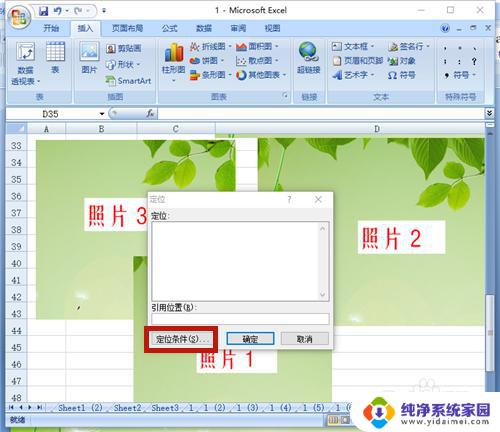The image size is (500, 432).
Task: Open the chart group dialog launcher
Action: [x=285, y=96]
